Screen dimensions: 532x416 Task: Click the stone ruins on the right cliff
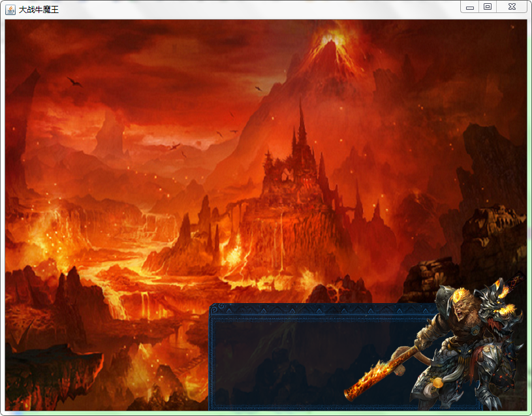(x=493, y=229)
